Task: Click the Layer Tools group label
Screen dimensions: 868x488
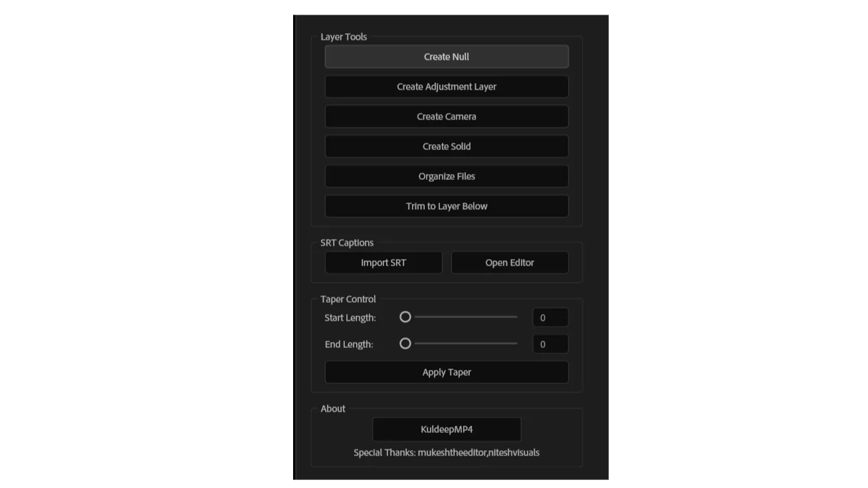Action: click(x=343, y=37)
